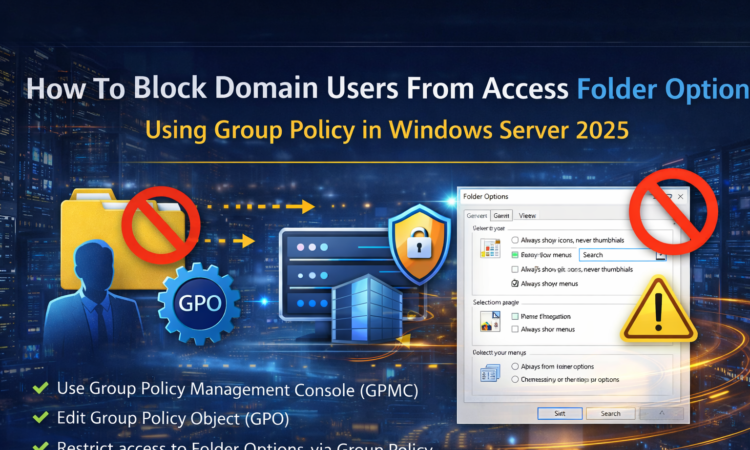Image resolution: width=750 pixels, height=450 pixels.
Task: Toggle the 'Plame fhnegation' checkbox
Action: 515,316
